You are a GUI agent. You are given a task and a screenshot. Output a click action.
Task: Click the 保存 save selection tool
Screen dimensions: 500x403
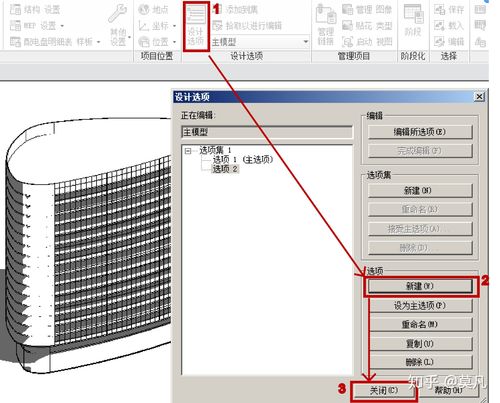449,10
